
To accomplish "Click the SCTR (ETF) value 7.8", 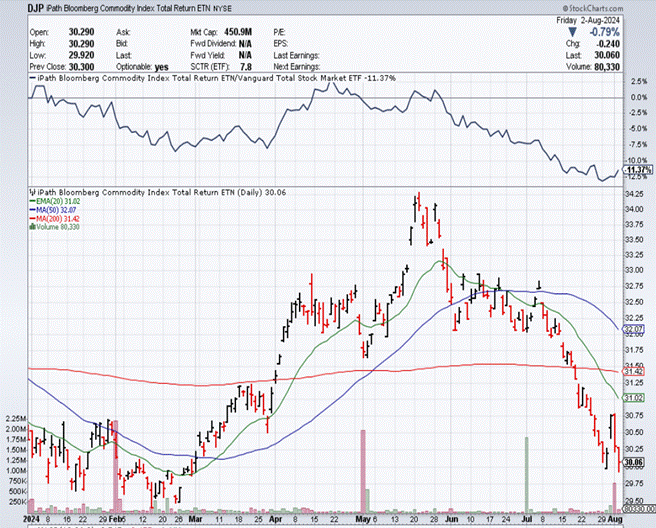I will pos(246,67).
